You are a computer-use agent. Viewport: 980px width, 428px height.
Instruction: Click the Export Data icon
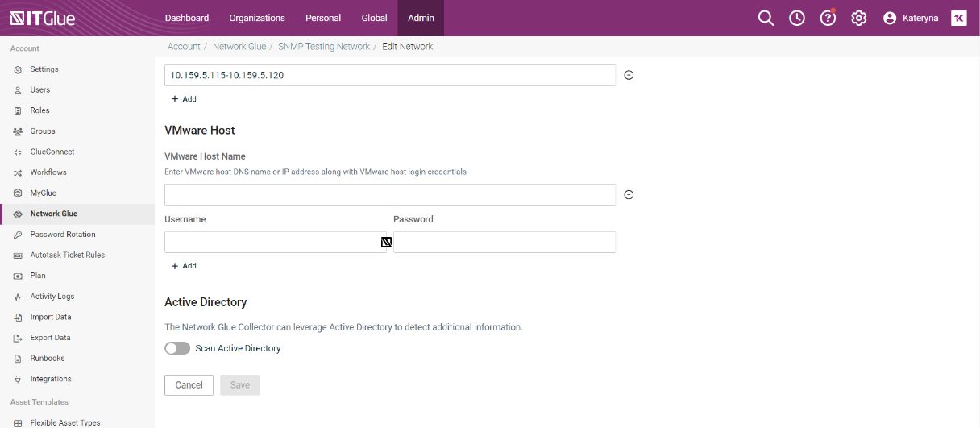pos(18,338)
